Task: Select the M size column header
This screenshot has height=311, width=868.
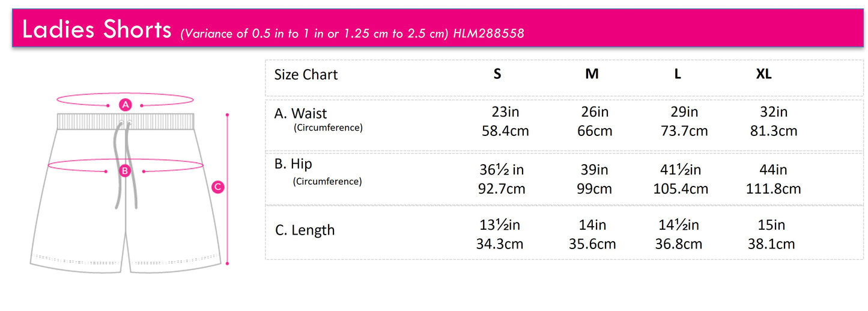Action: click(x=592, y=74)
